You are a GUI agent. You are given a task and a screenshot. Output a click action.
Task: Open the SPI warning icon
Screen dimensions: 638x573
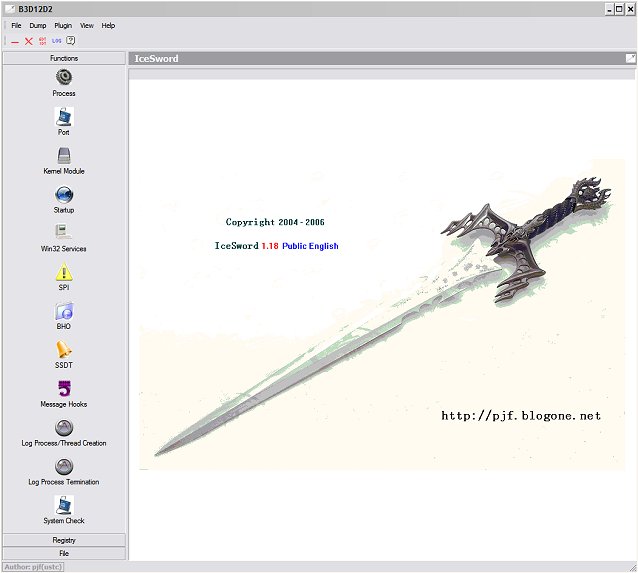[x=64, y=272]
